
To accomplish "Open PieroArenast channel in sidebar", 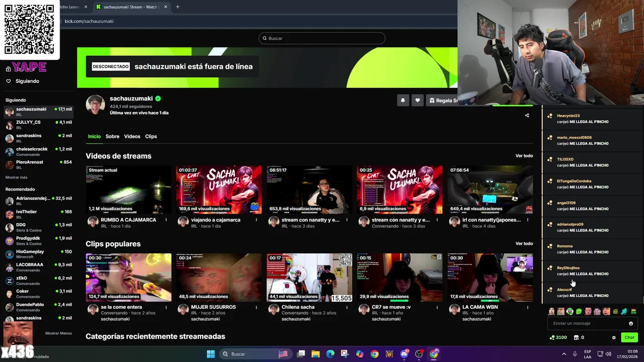I will tap(39, 164).
